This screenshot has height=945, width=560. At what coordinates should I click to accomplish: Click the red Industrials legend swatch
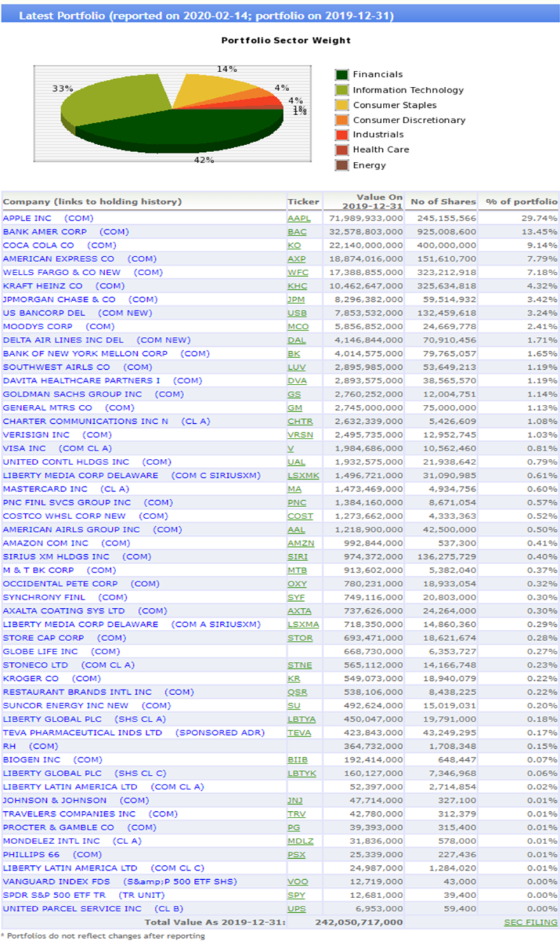click(x=342, y=134)
